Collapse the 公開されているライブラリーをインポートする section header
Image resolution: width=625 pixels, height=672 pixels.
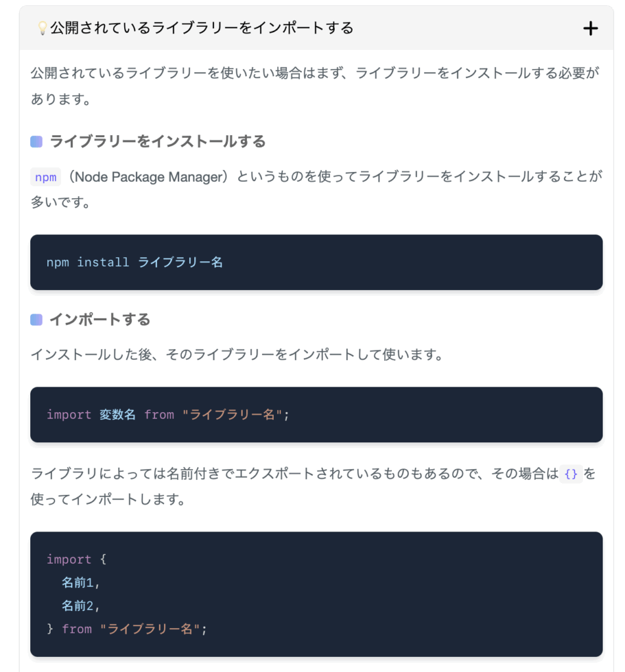click(316, 28)
